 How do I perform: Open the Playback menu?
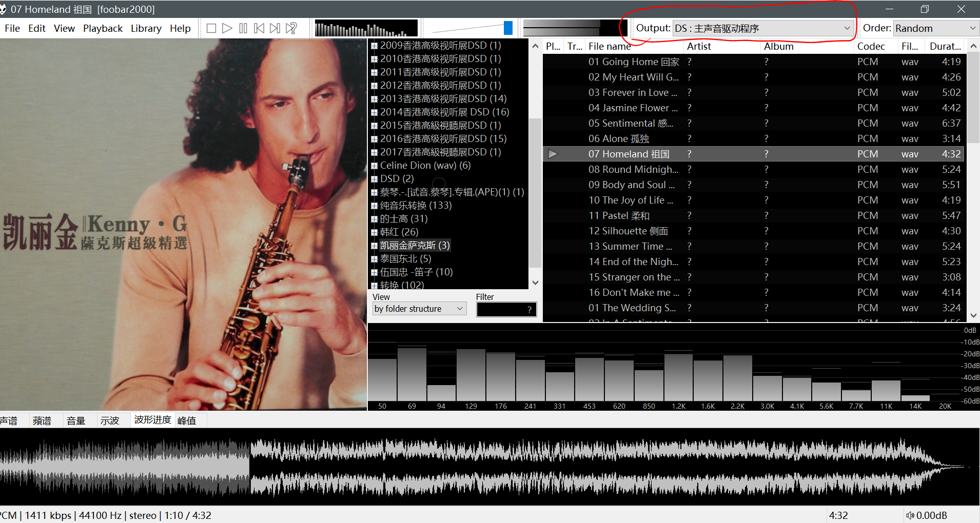click(103, 28)
